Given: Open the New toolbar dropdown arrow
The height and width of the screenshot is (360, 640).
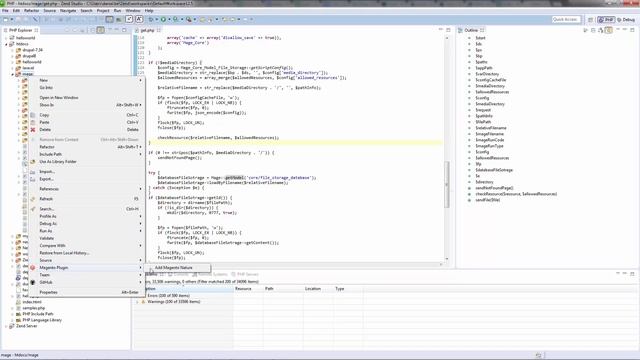Looking at the screenshot, I should 12,19.
